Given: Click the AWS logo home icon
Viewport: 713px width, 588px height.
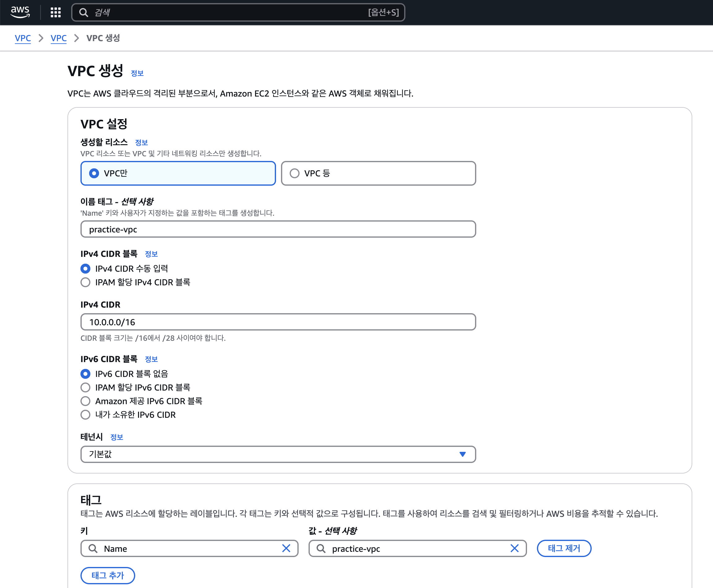Looking at the screenshot, I should click(x=20, y=12).
